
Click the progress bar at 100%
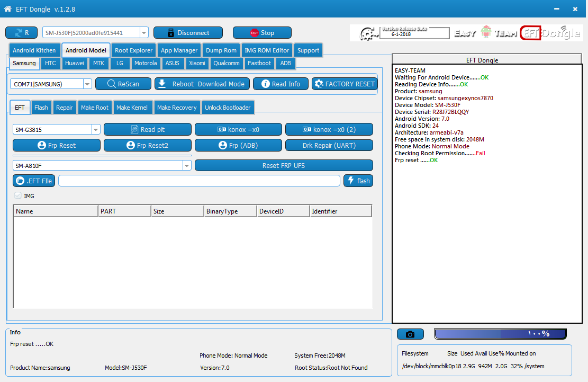tap(500, 334)
